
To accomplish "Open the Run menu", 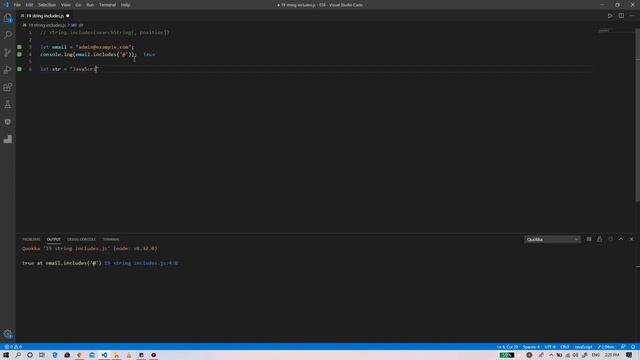I will [x=90, y=5].
